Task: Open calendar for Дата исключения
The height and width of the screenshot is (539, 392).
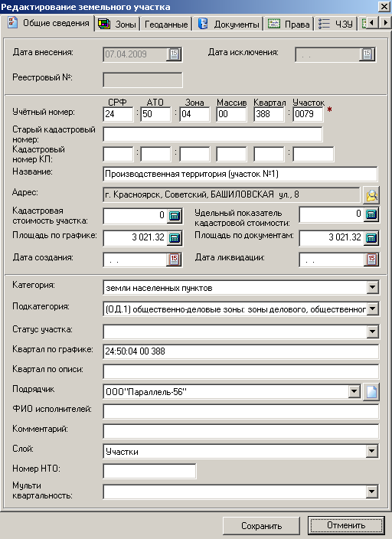Action: pos(367,54)
